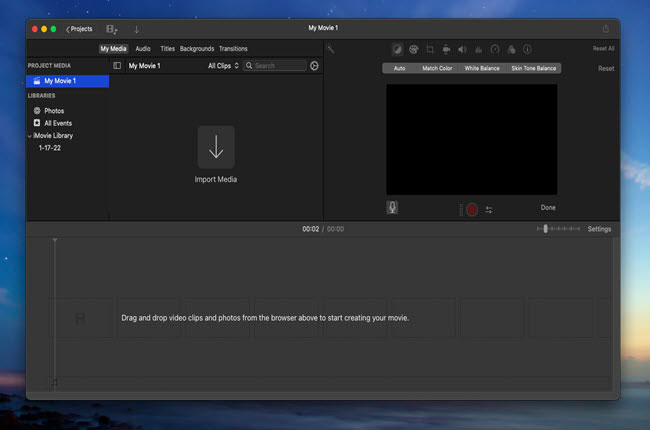Click Reset All adjustments
The height and width of the screenshot is (430, 650).
point(603,49)
